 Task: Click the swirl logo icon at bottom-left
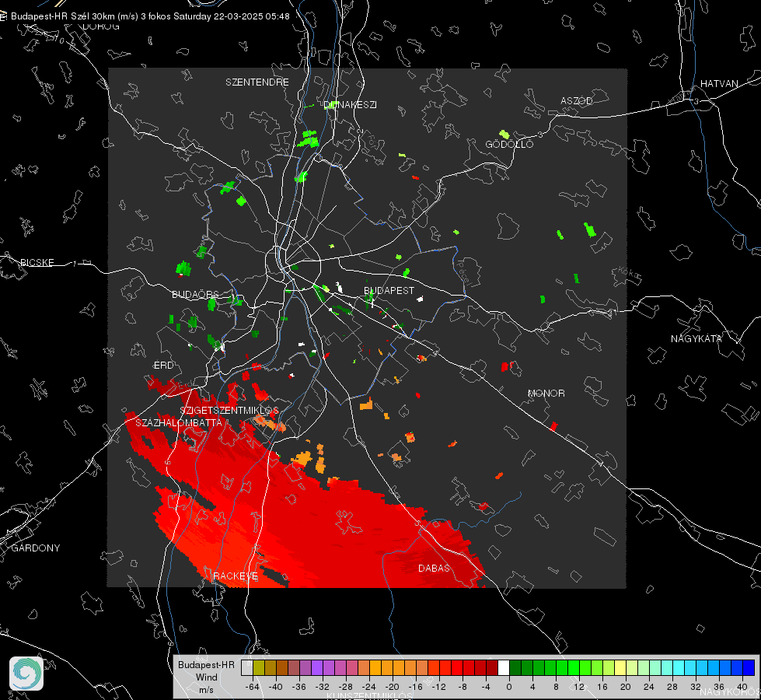point(26,674)
